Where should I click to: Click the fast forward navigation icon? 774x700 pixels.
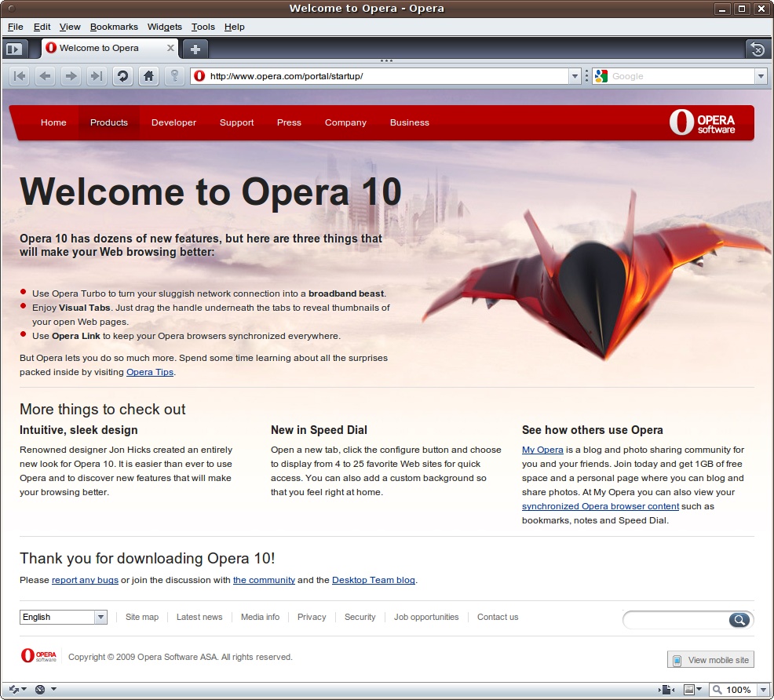pos(96,76)
